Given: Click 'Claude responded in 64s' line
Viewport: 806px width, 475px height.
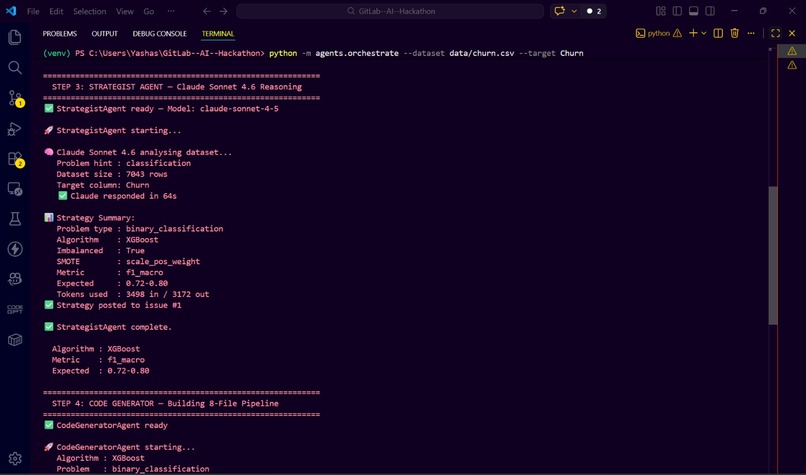Looking at the screenshot, I should click(117, 196).
